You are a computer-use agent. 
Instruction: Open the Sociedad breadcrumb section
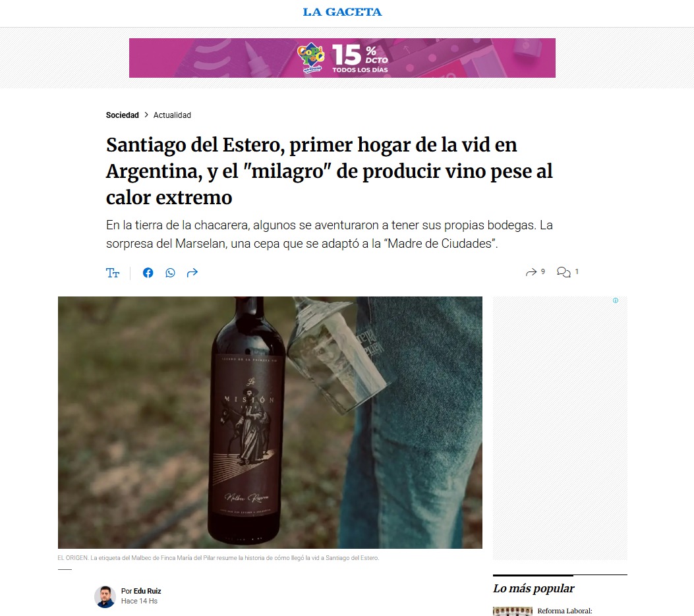tap(122, 115)
